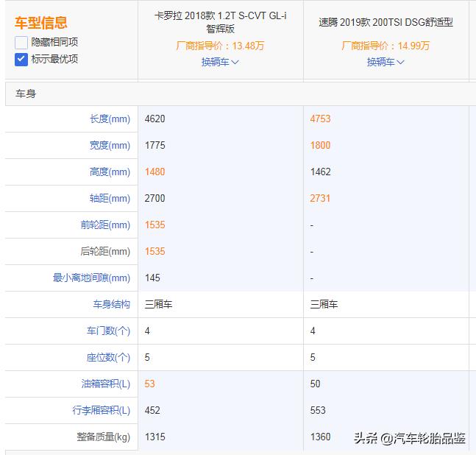476x455 pixels.
Task: Click the 宽度(mm) parameter link
Action: [x=110, y=145]
